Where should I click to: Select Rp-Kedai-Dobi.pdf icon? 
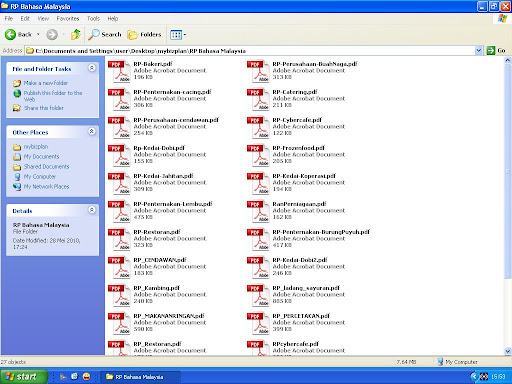tap(119, 155)
